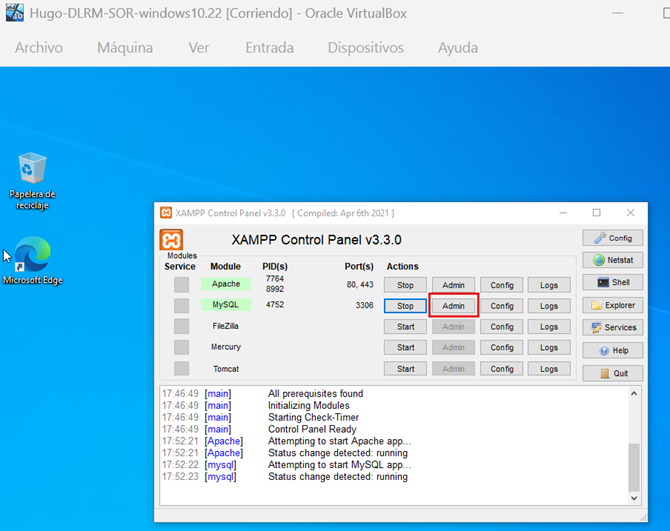Open Config with the wrench icon

(612, 238)
